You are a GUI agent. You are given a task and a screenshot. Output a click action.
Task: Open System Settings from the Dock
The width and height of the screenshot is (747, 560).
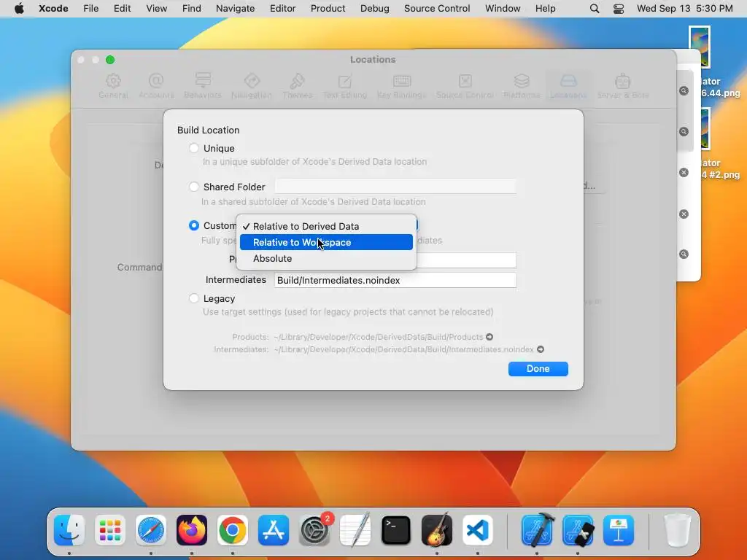pyautogui.click(x=314, y=530)
